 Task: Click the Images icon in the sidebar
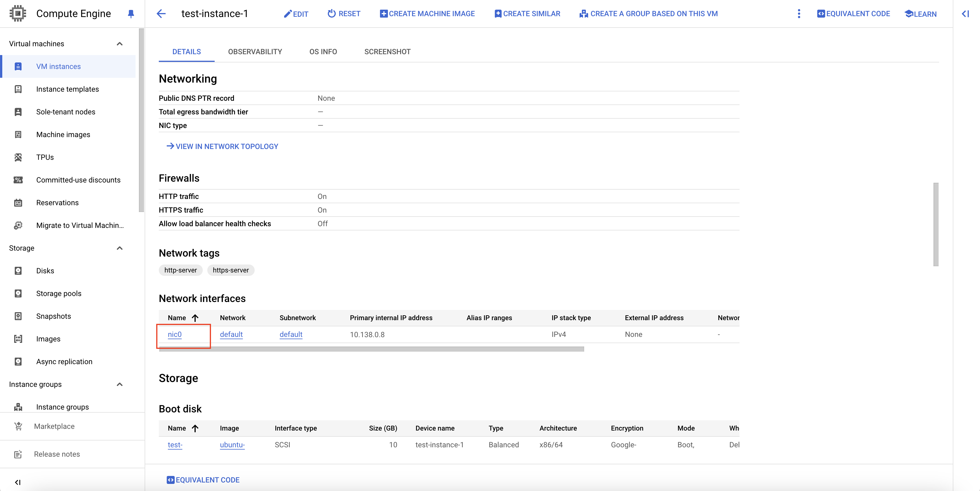(18, 339)
